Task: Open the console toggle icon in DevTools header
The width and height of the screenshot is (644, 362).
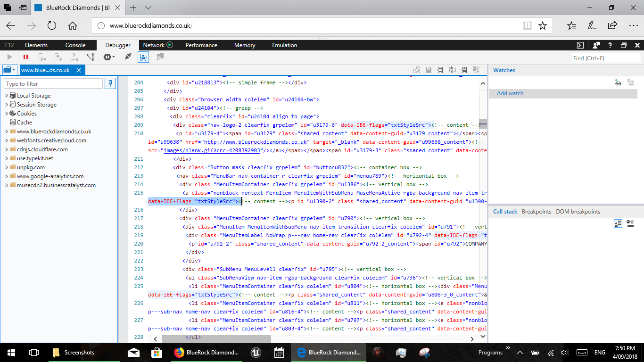Action: [580, 45]
